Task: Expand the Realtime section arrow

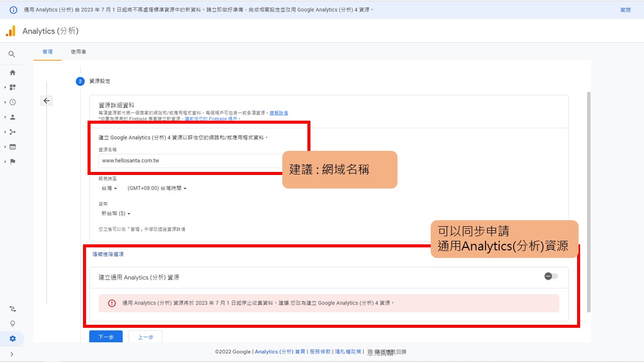Action: pyautogui.click(x=5, y=102)
